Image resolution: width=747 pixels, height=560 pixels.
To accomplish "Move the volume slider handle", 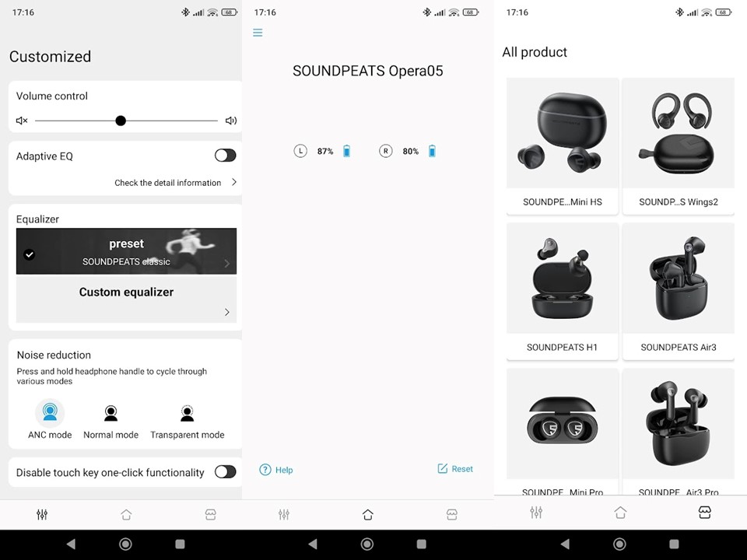I will click(121, 121).
